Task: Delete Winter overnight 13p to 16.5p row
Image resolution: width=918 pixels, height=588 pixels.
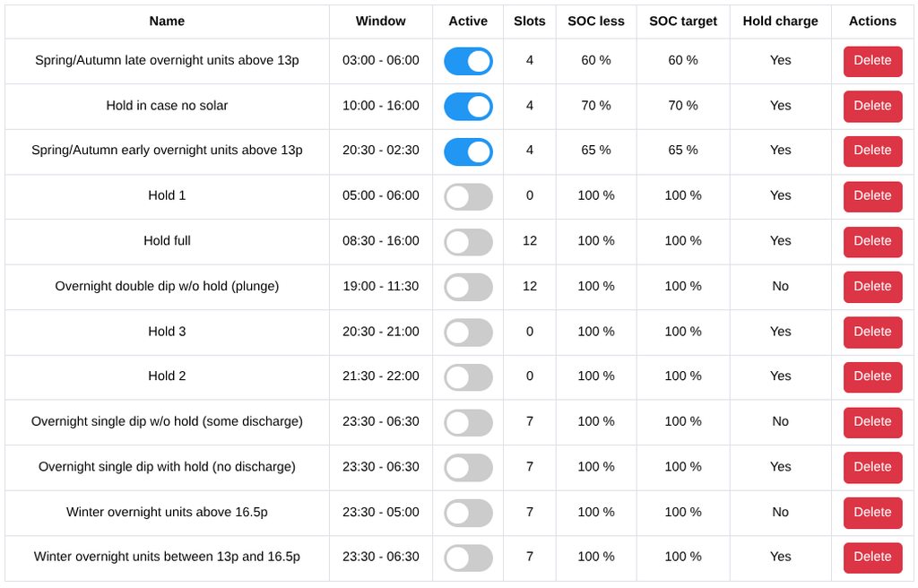Action: [871, 558]
